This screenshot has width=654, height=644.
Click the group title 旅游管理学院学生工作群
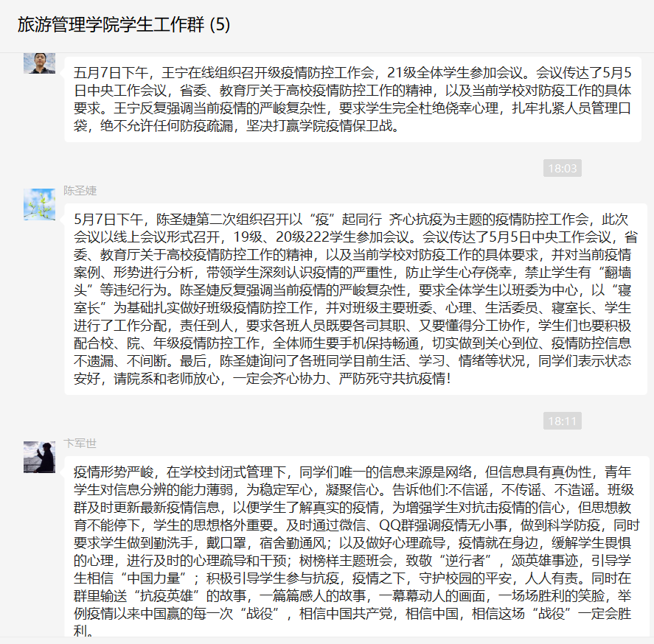pyautogui.click(x=111, y=24)
